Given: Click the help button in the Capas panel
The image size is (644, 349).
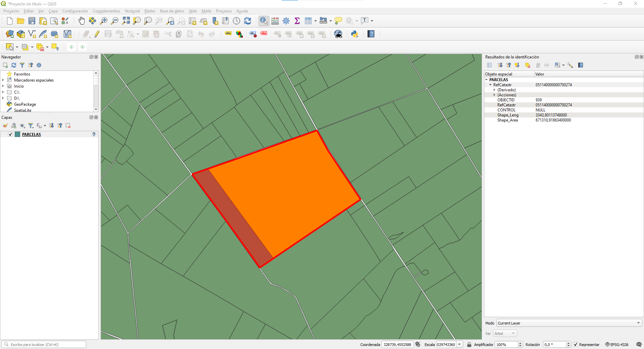Looking at the screenshot, I should (x=94, y=134).
